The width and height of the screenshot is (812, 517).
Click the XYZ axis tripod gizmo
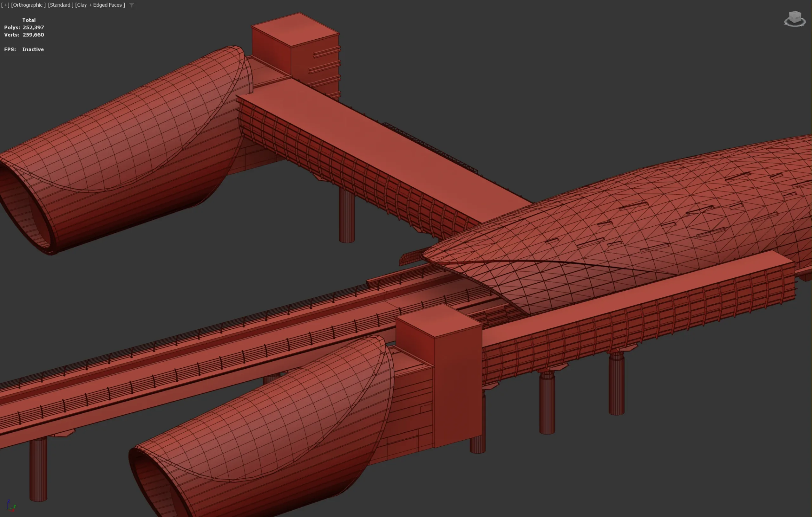click(11, 506)
